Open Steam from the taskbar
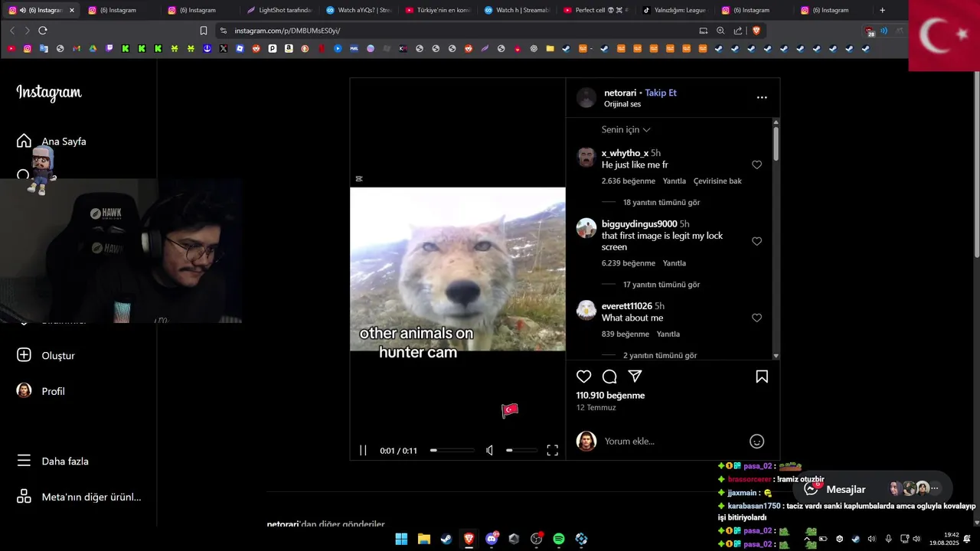 coord(446,539)
